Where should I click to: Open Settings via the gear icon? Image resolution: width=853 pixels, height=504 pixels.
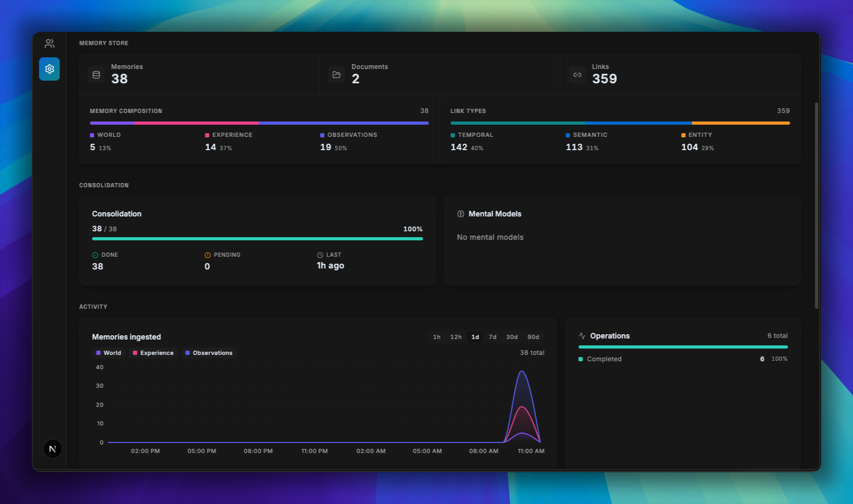[49, 68]
